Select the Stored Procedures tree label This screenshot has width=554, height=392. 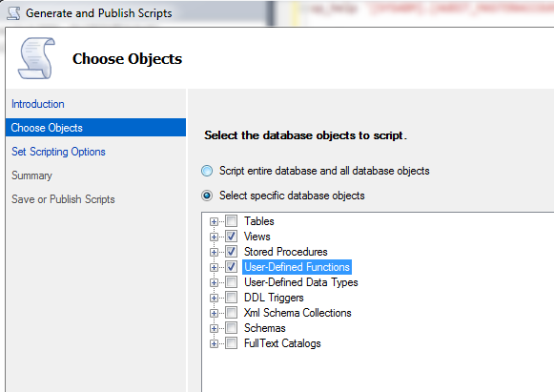(286, 252)
